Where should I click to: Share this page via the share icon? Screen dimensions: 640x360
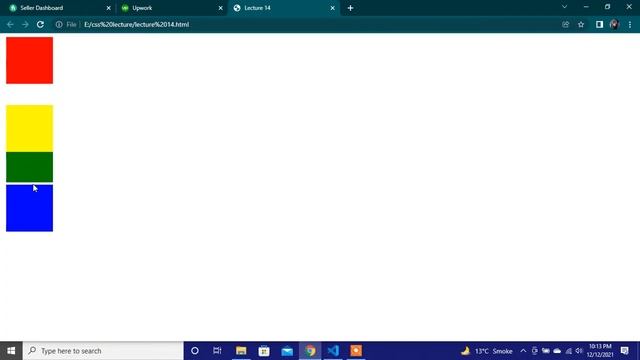(x=565, y=24)
